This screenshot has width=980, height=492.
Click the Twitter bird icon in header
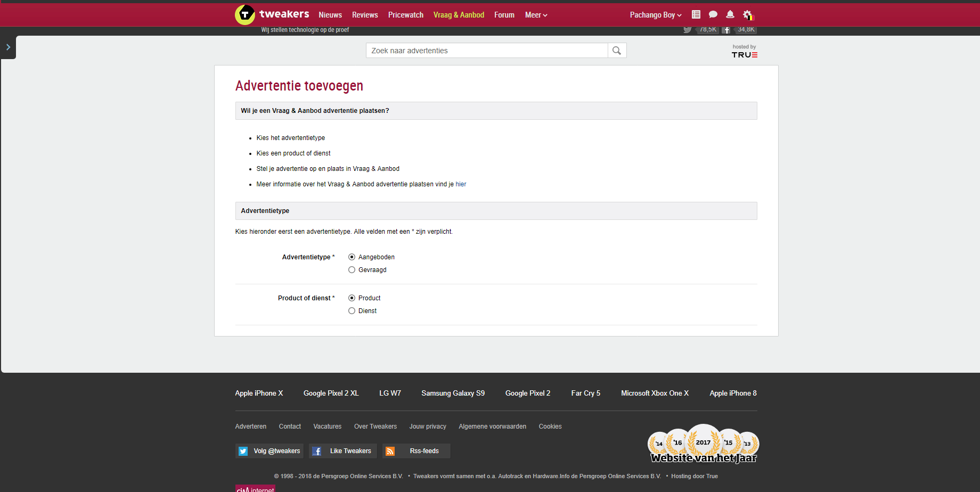point(688,30)
